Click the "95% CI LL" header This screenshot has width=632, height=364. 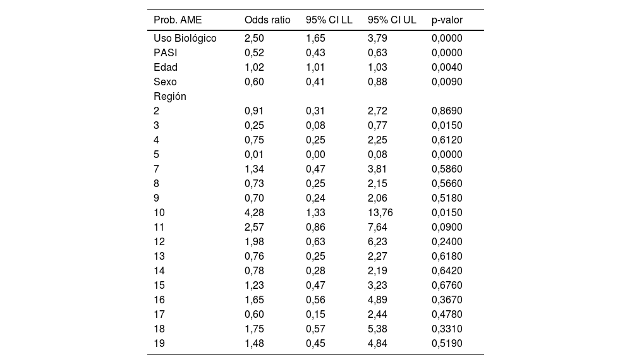pos(329,20)
